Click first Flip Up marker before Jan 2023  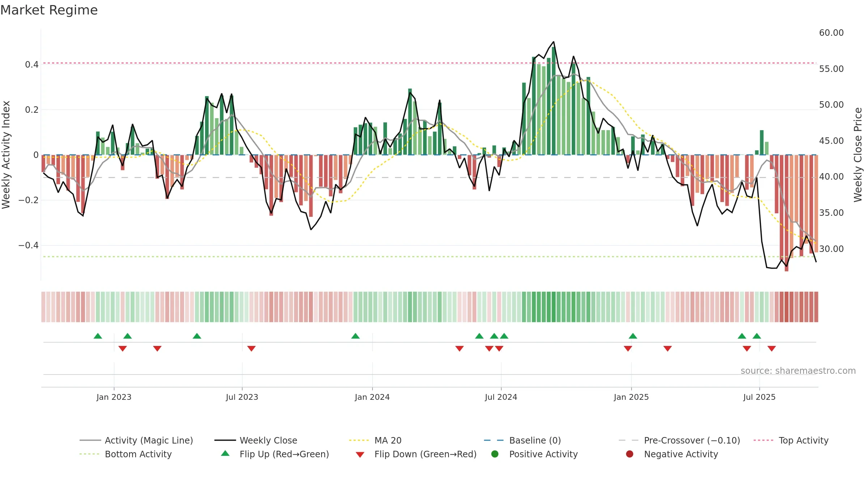click(x=98, y=336)
